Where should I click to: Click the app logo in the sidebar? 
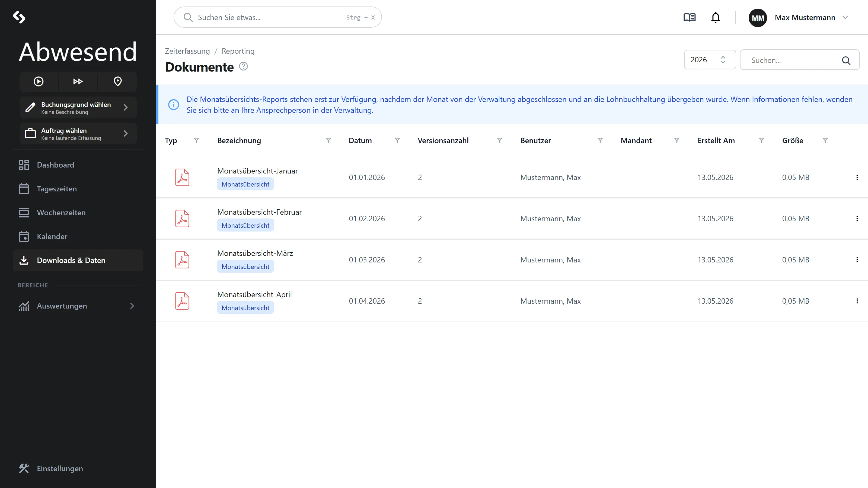tap(19, 17)
